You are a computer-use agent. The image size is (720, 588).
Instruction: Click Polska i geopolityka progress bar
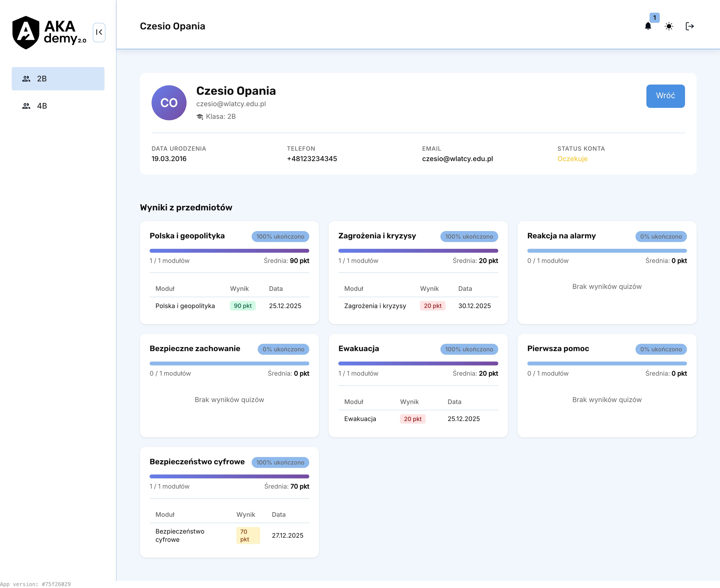coord(229,251)
